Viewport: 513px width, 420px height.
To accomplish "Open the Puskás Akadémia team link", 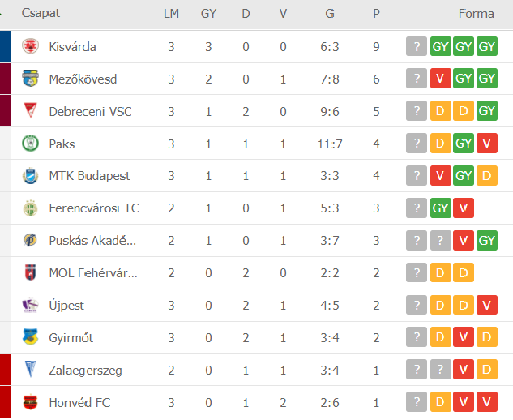I will click(x=92, y=241).
